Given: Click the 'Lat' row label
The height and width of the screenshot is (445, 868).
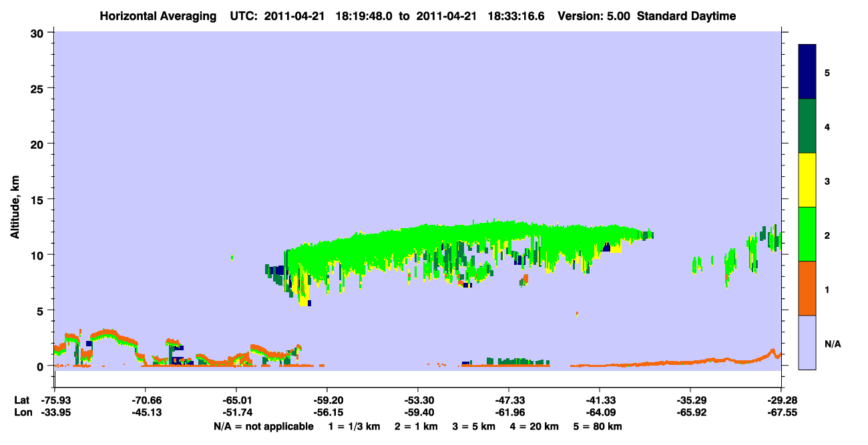Looking at the screenshot, I should click(21, 400).
